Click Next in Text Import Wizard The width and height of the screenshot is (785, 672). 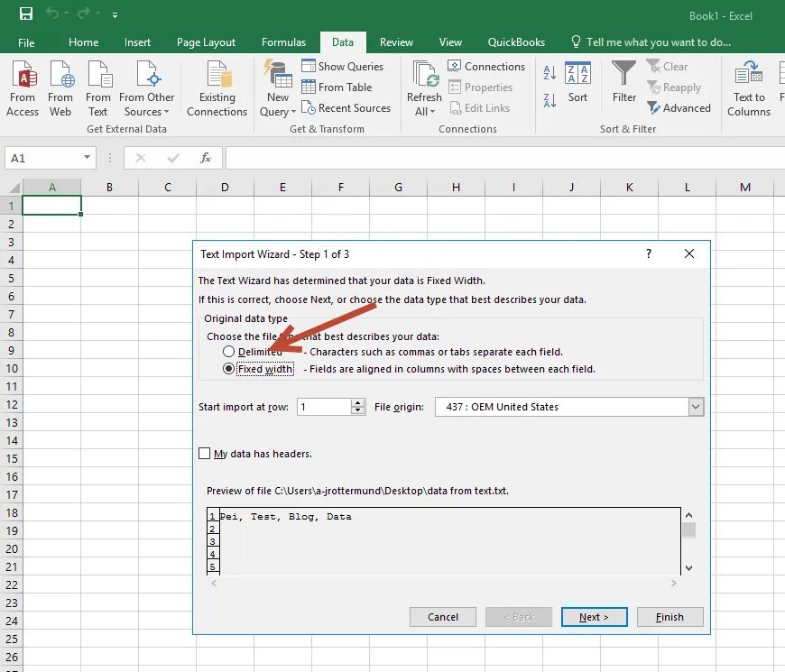594,617
